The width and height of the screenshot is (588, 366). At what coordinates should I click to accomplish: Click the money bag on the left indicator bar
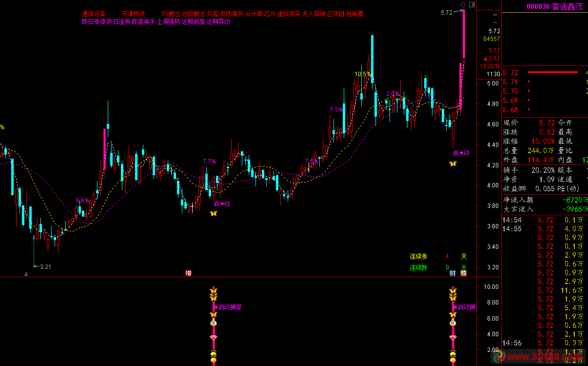click(213, 323)
